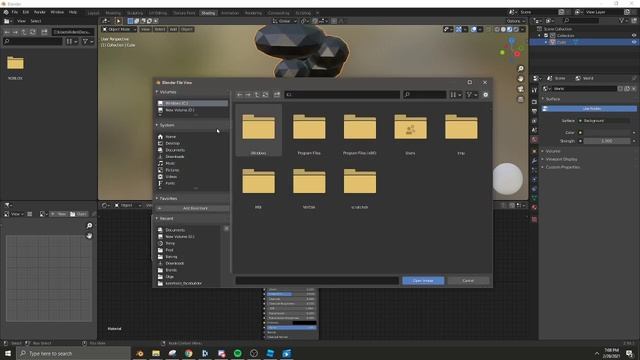
Task: Collapse the Volumes section
Action: (157, 92)
